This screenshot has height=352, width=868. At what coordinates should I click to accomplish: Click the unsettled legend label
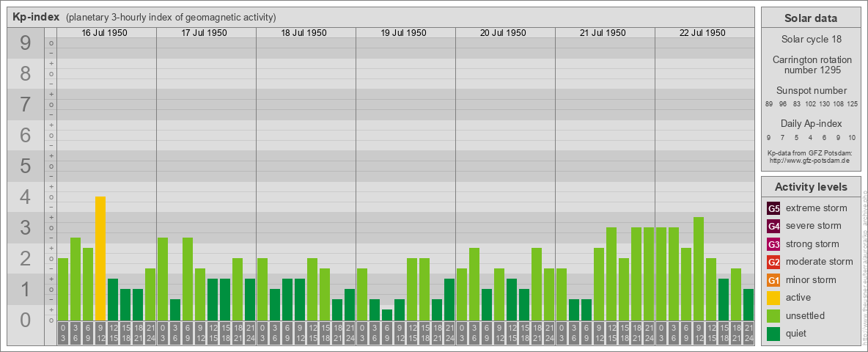806,315
